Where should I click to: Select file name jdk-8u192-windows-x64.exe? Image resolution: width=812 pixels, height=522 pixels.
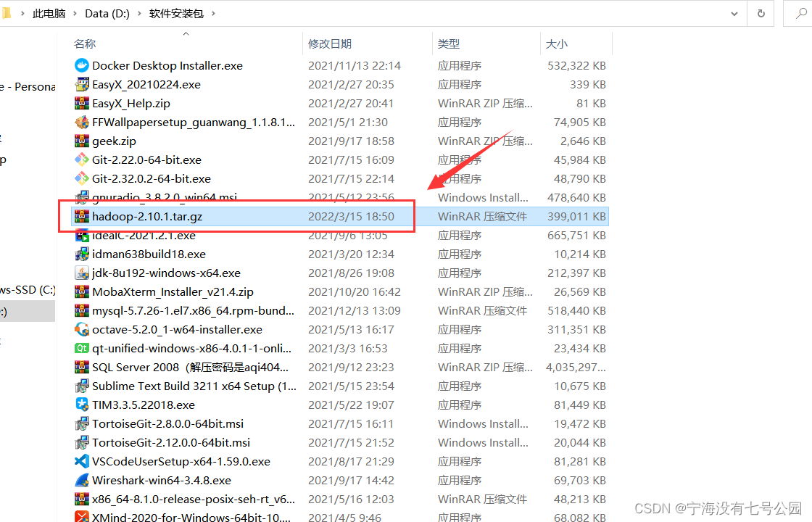pos(166,273)
